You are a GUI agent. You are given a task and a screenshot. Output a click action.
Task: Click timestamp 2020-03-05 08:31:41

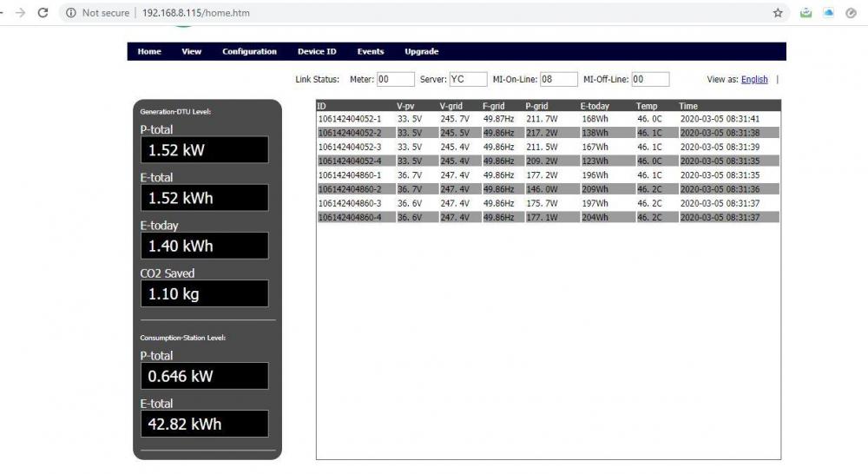720,118
